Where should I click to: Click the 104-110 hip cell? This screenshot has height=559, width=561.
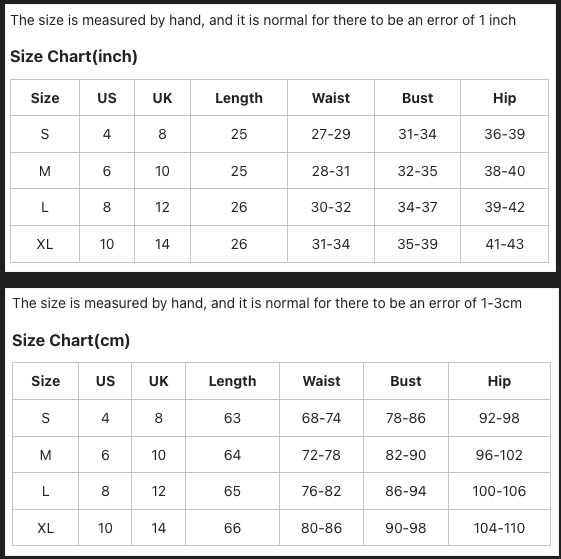[499, 528]
